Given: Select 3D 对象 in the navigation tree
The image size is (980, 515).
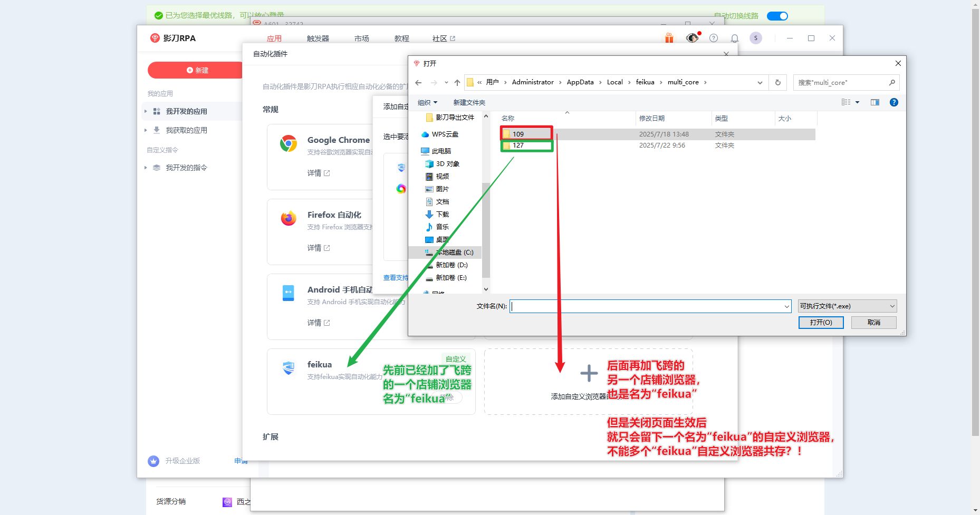Looking at the screenshot, I should coord(443,164).
